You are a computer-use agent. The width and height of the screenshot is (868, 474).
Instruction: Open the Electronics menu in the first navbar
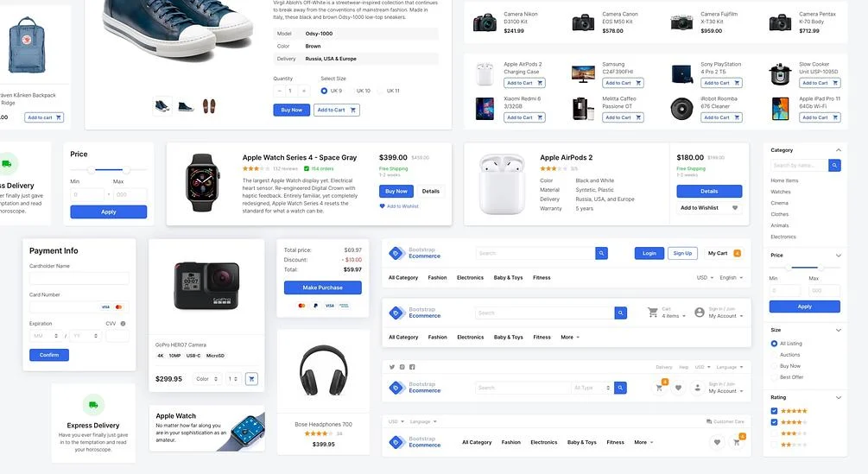(x=470, y=278)
